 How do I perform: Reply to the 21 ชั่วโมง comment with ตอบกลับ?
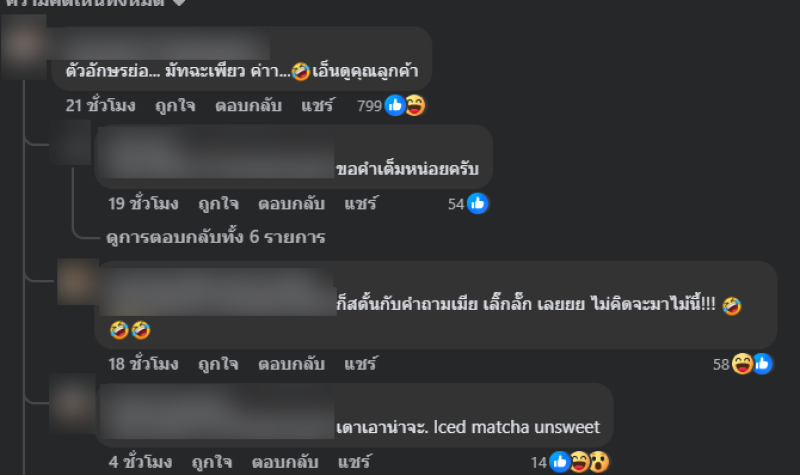point(248,106)
